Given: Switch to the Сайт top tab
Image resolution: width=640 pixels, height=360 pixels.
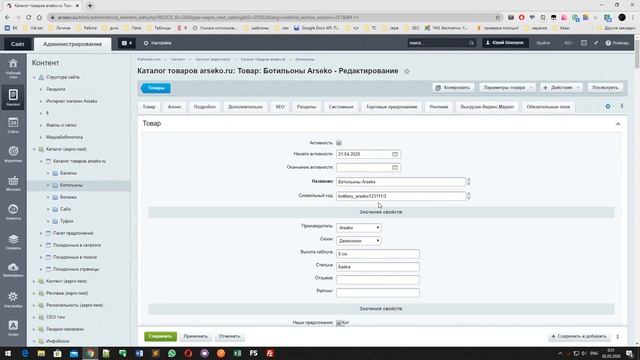Looking at the screenshot, I should (x=18, y=44).
